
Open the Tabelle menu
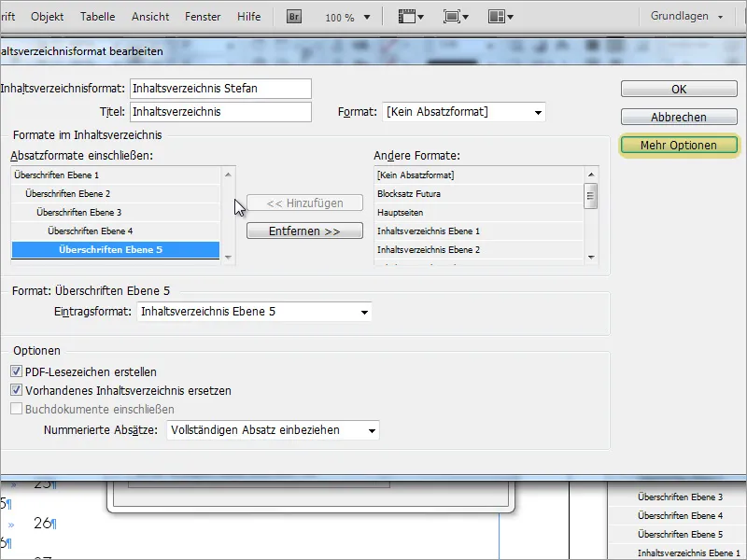[97, 17]
